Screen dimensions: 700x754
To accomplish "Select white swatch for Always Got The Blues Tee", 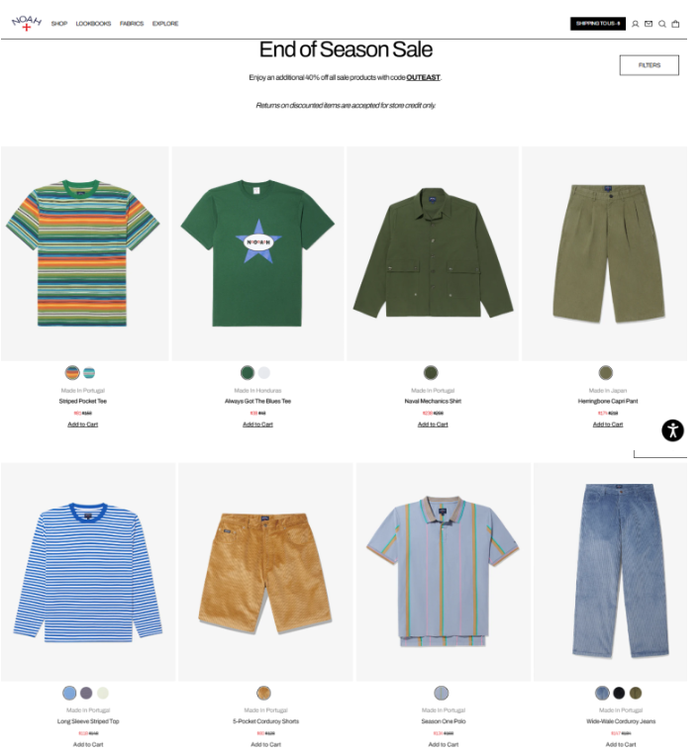I will (x=264, y=373).
